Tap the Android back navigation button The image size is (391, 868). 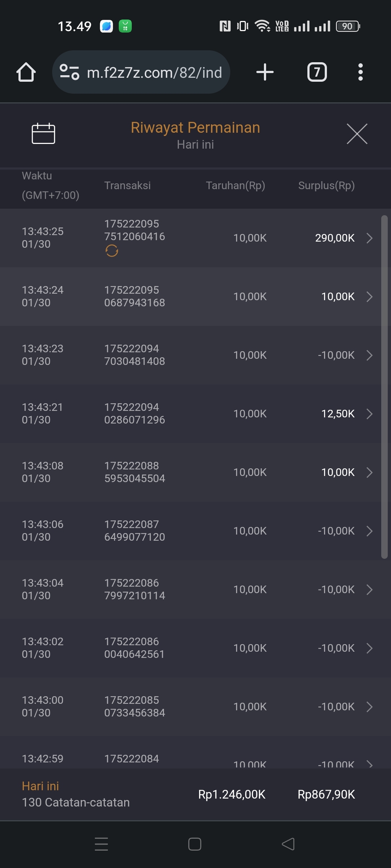pos(288,844)
